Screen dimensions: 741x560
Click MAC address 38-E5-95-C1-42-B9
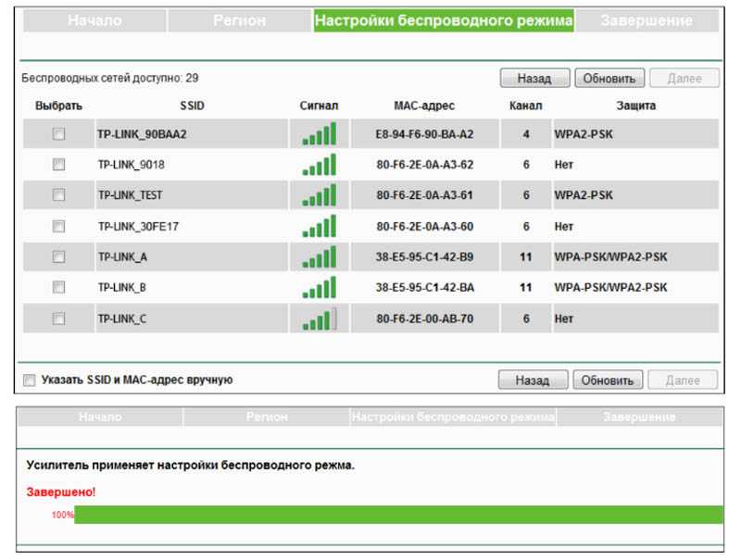coord(424,257)
